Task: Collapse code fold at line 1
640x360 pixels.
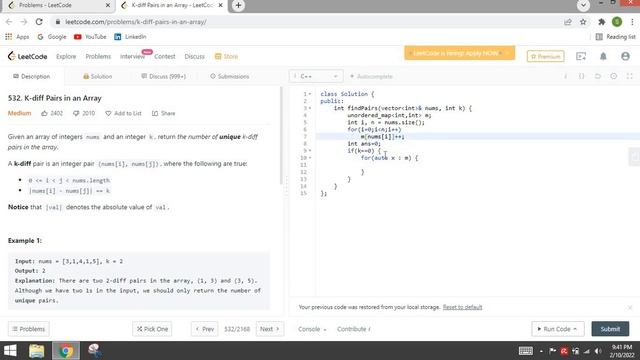Action: pyautogui.click(x=310, y=94)
